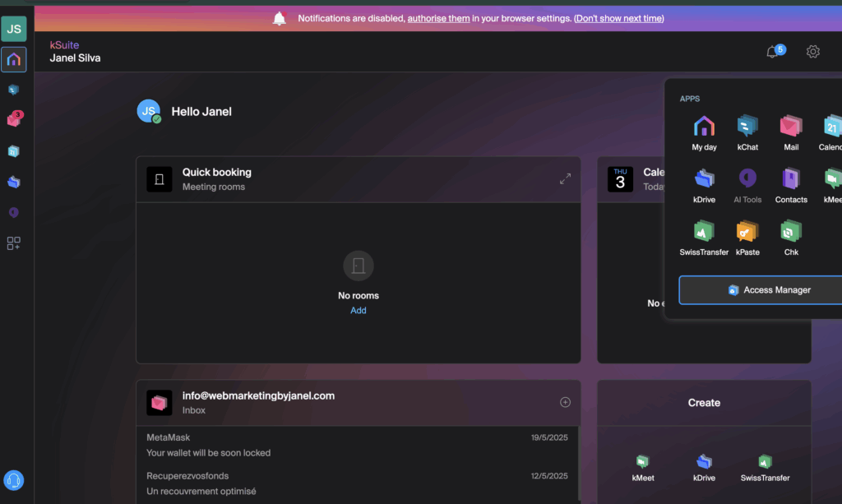Click the authorise them link
Viewport: 842px width, 504px height.
(438, 18)
